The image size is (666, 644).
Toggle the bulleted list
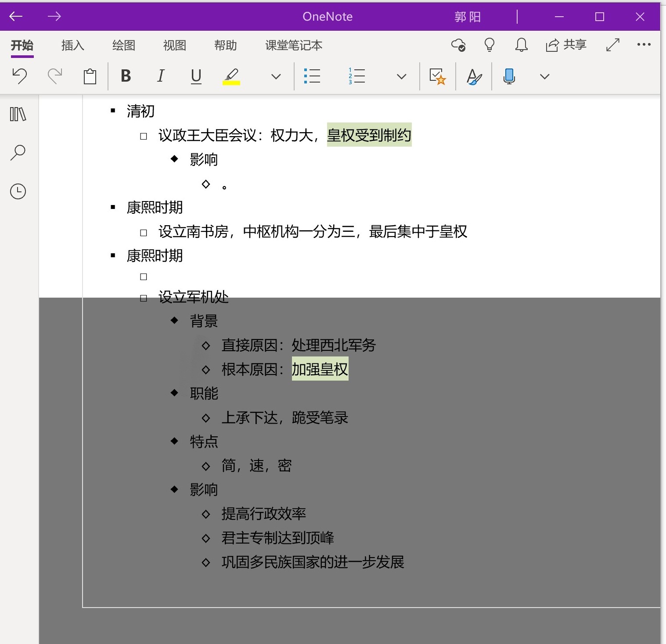coord(312,76)
